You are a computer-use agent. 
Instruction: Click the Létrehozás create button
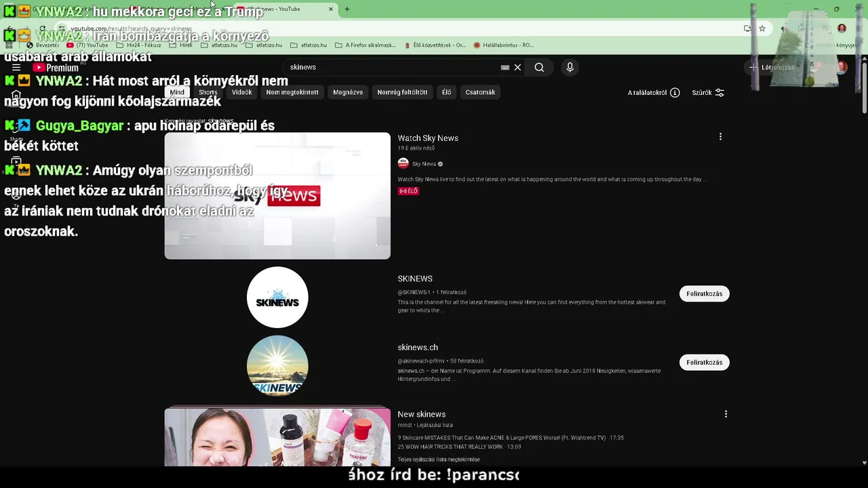[x=772, y=67]
